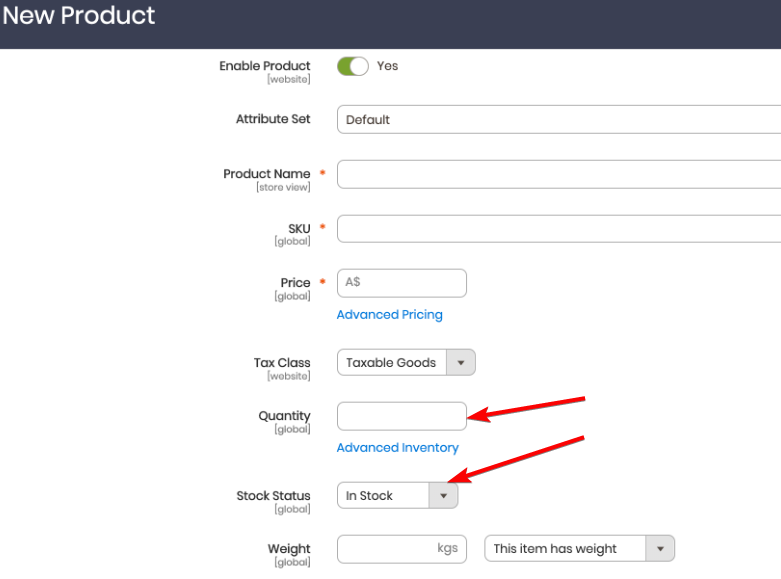Click the New Product page title
Screen dimensions: 781x579
[79, 15]
